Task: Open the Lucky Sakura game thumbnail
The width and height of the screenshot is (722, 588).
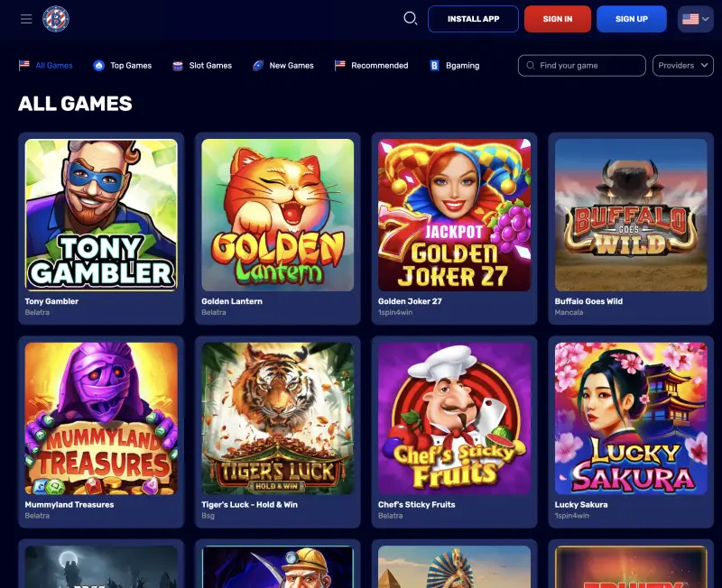Action: [x=631, y=418]
